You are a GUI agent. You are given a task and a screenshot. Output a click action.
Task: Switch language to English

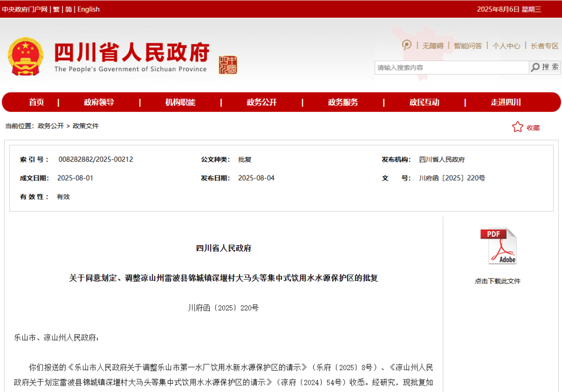(88, 9)
